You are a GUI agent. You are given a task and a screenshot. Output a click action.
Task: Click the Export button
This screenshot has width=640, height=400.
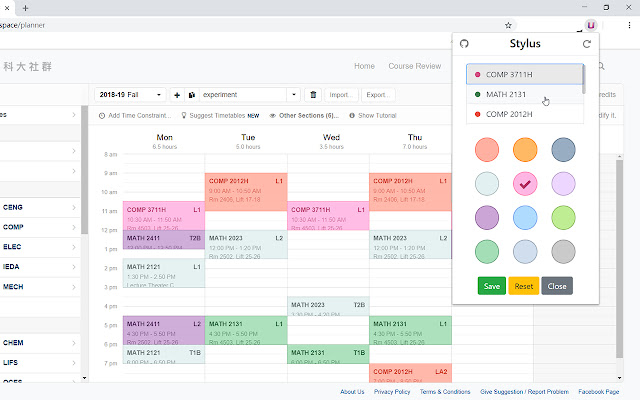[378, 95]
